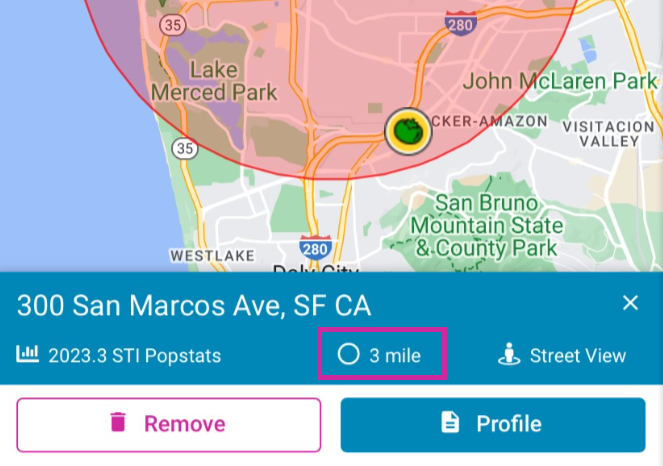Click the bar chart icon beside Popstats
Screen dimensions: 663x466
click(27, 355)
